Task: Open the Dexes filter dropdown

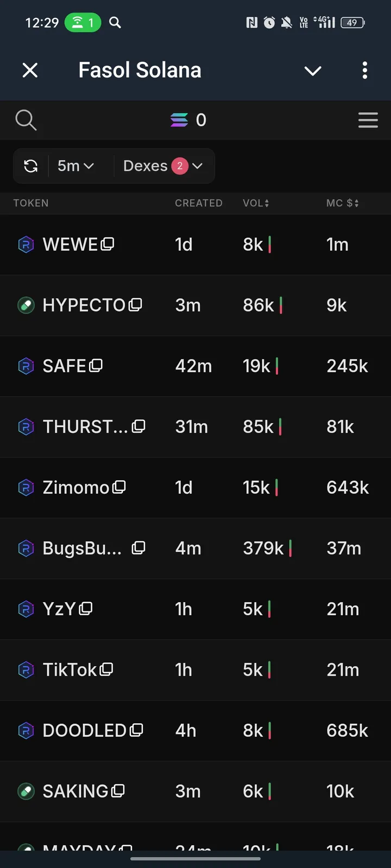Action: point(162,166)
